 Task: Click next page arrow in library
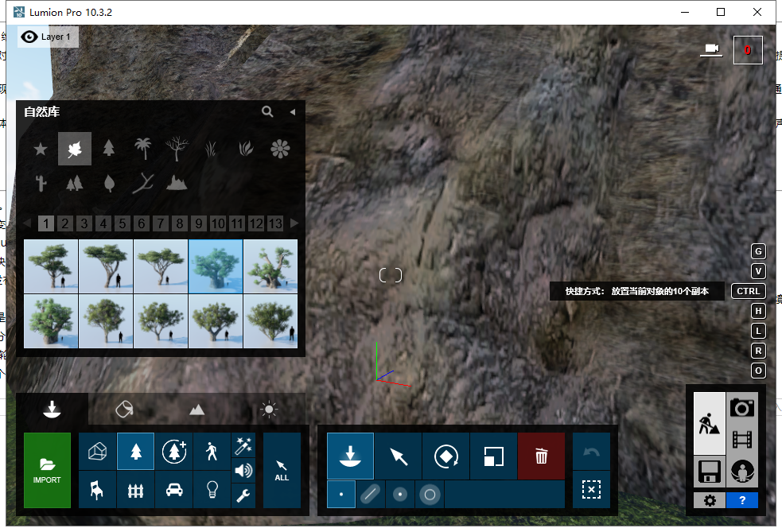pos(294,223)
